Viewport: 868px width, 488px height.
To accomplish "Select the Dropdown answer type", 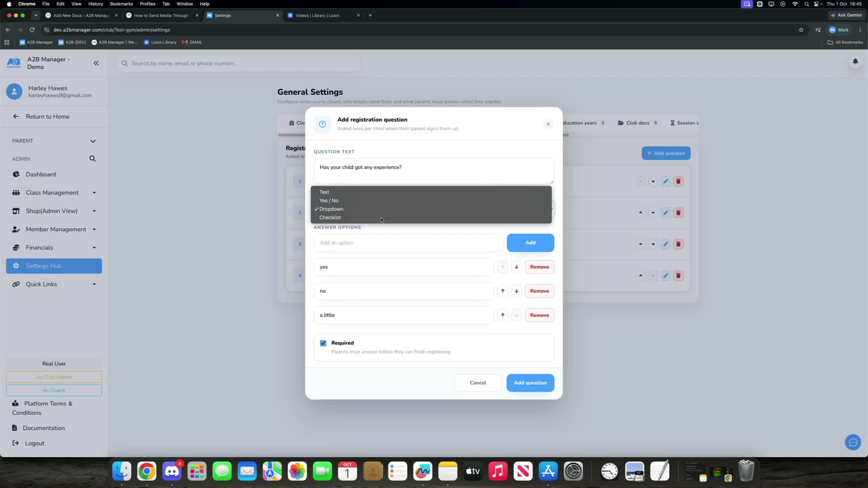I will tap(431, 209).
